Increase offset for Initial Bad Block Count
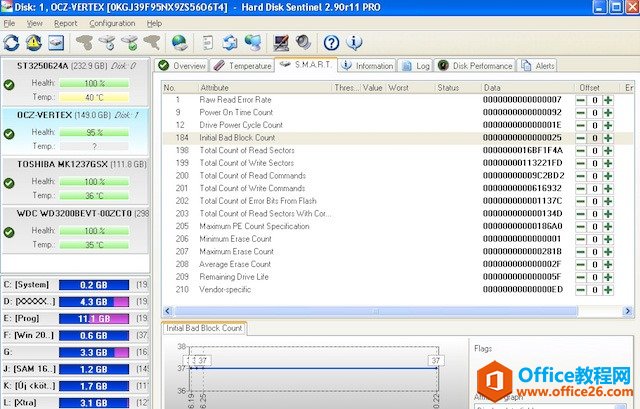The image size is (640, 409). (x=608, y=138)
